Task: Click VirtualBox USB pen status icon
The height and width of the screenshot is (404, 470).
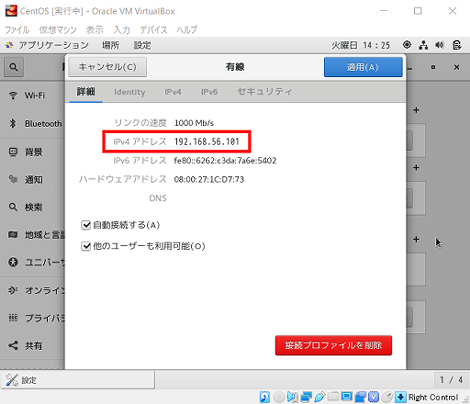Action: [x=319, y=397]
